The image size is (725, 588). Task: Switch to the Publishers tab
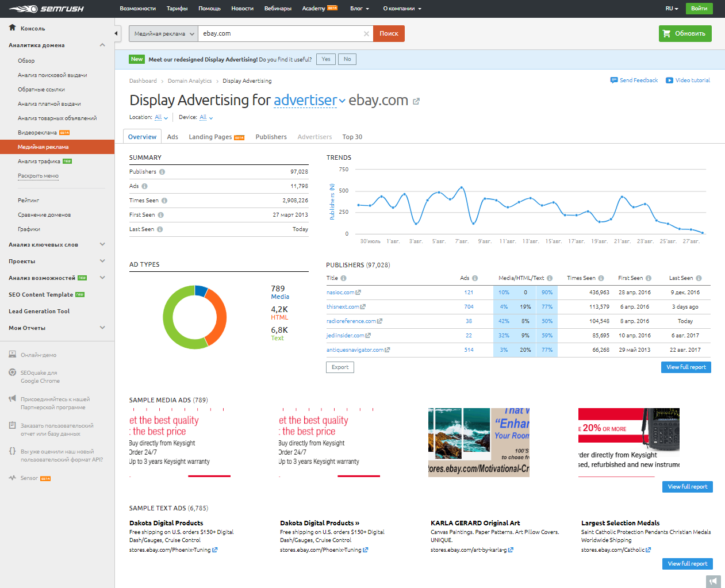(x=271, y=137)
